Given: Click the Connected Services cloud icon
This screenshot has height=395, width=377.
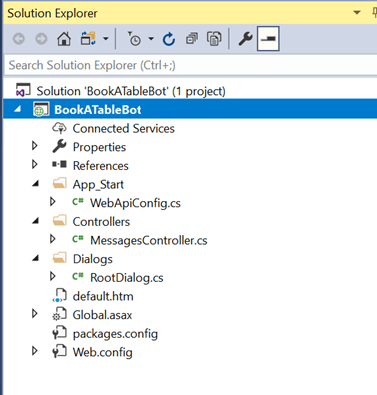Looking at the screenshot, I should point(59,128).
